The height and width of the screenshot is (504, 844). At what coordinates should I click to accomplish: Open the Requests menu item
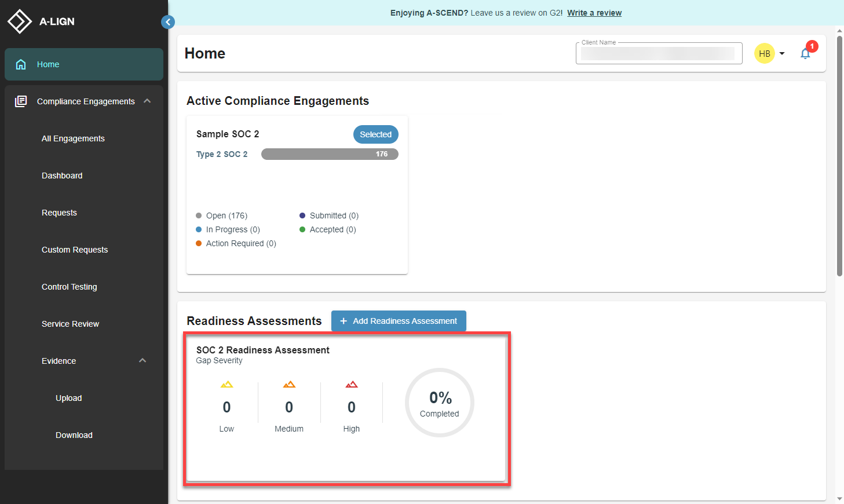(x=59, y=213)
